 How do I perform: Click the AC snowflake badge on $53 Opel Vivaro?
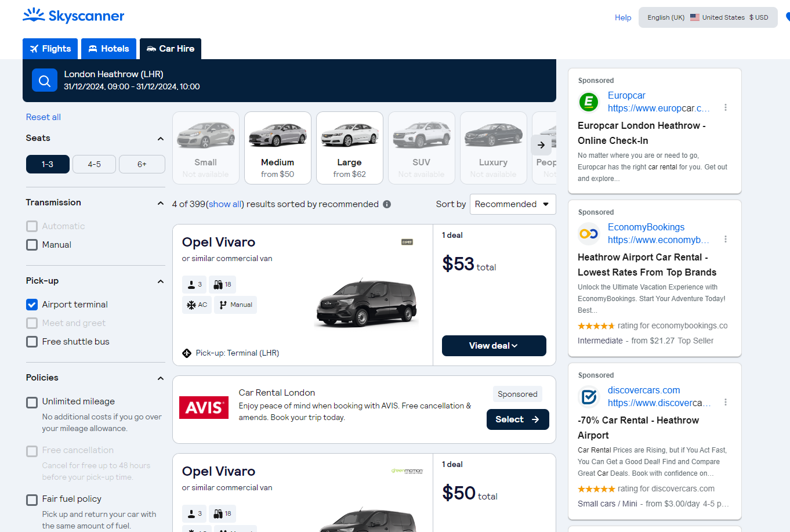click(197, 305)
